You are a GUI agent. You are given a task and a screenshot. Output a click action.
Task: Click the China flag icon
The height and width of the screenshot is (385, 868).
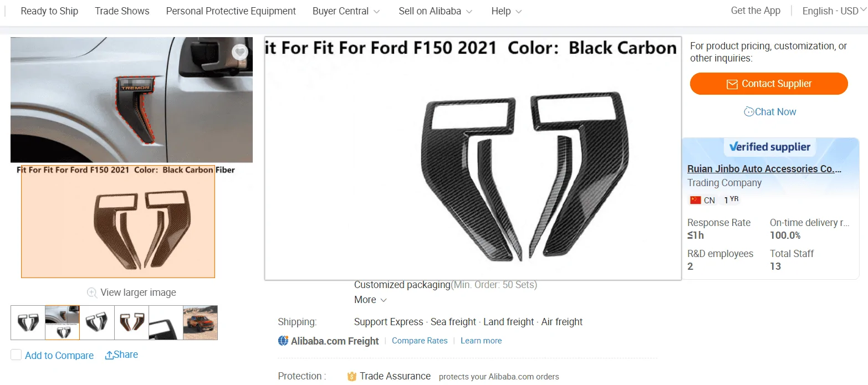point(695,200)
